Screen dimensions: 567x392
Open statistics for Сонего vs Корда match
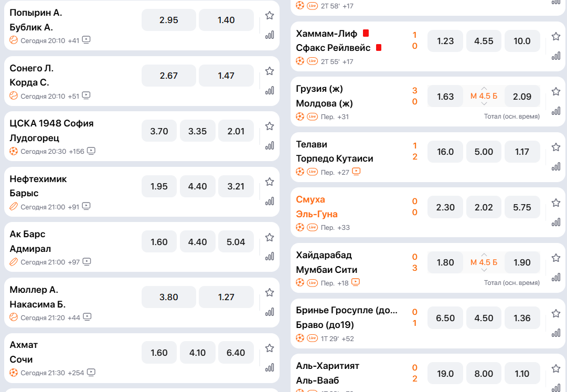click(270, 90)
